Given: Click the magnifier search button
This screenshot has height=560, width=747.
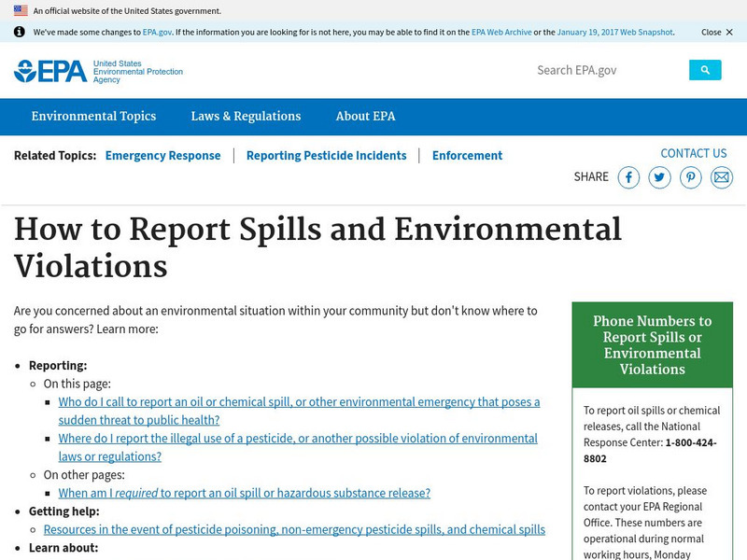Looking at the screenshot, I should pyautogui.click(x=705, y=70).
